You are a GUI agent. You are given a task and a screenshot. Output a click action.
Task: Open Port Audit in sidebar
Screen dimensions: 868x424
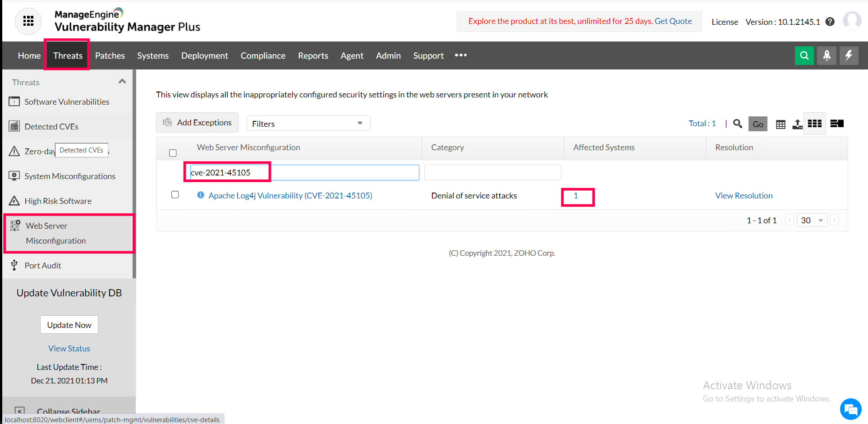click(x=43, y=265)
